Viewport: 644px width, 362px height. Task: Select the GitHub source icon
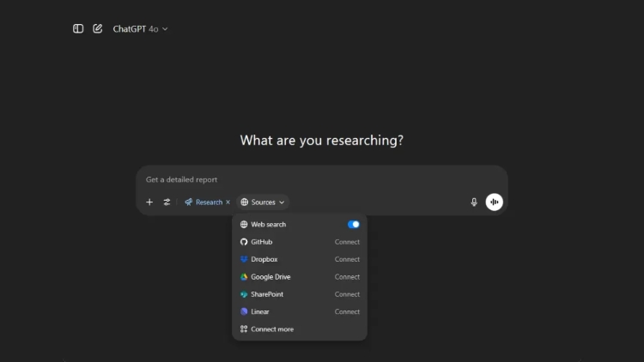tap(244, 242)
